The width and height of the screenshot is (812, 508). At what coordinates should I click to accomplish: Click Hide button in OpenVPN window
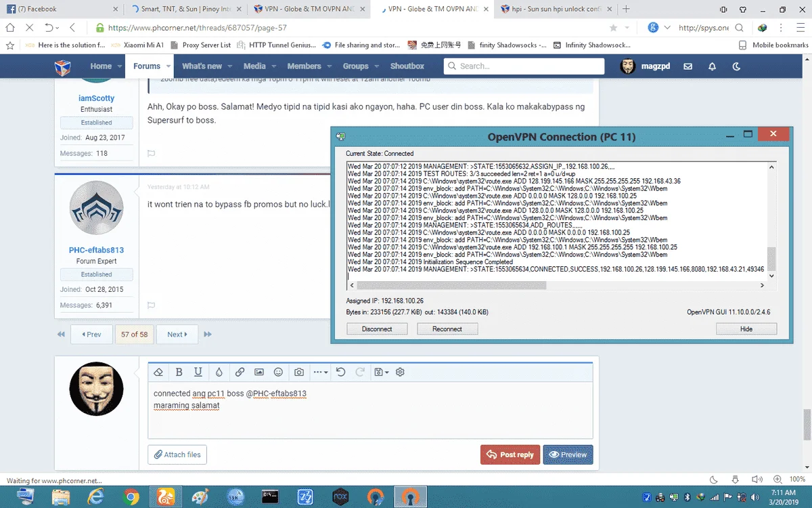[x=746, y=329]
